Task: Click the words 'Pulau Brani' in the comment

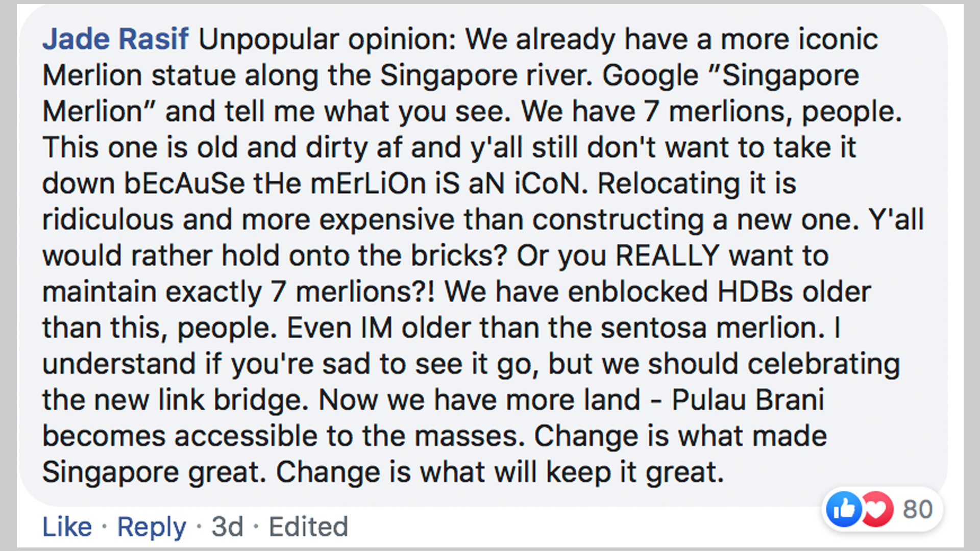Action: click(747, 400)
